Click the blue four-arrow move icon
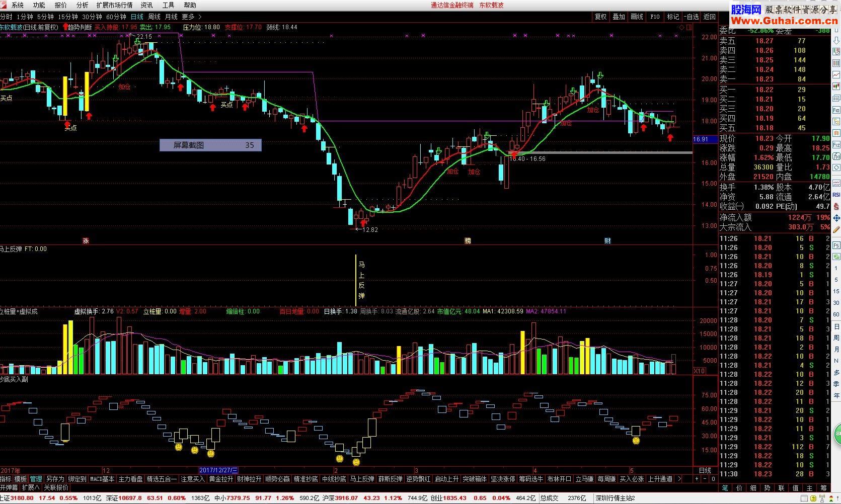The width and height of the screenshot is (841, 504). pos(836,218)
